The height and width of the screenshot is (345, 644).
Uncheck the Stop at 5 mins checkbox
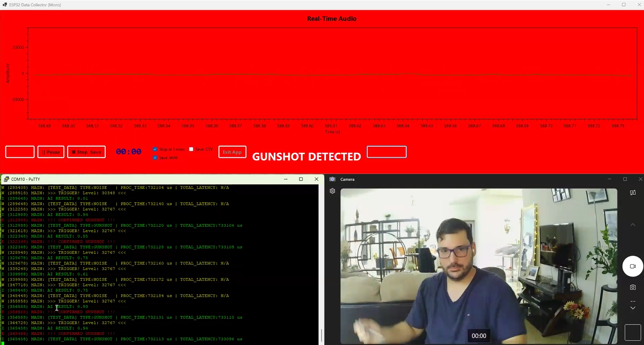click(x=155, y=149)
